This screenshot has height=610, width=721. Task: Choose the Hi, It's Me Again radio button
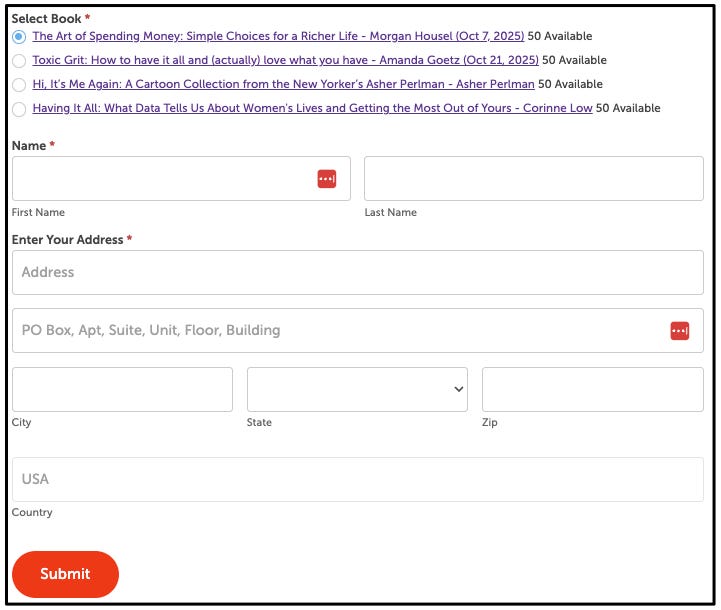coord(19,85)
